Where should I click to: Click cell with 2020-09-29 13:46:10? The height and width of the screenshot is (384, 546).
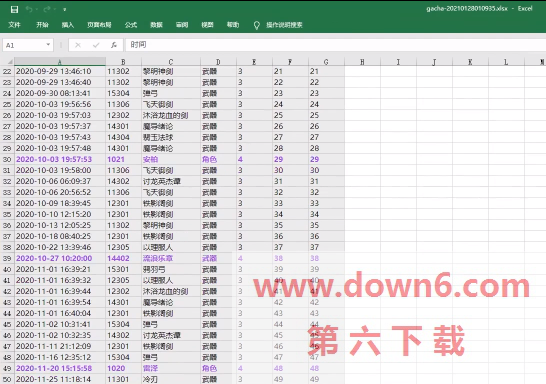pyautogui.click(x=60, y=71)
